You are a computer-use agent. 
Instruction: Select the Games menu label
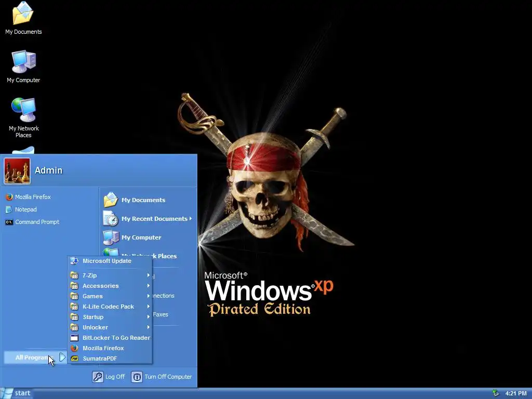click(92, 296)
